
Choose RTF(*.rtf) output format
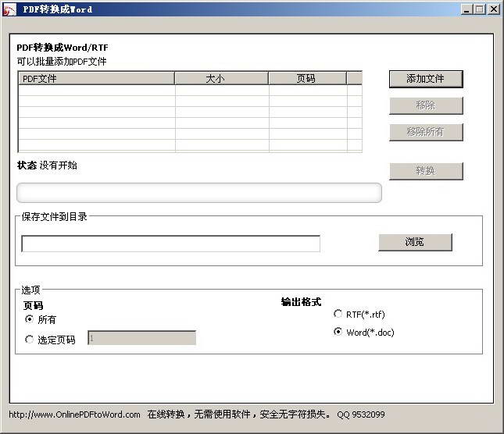click(338, 314)
